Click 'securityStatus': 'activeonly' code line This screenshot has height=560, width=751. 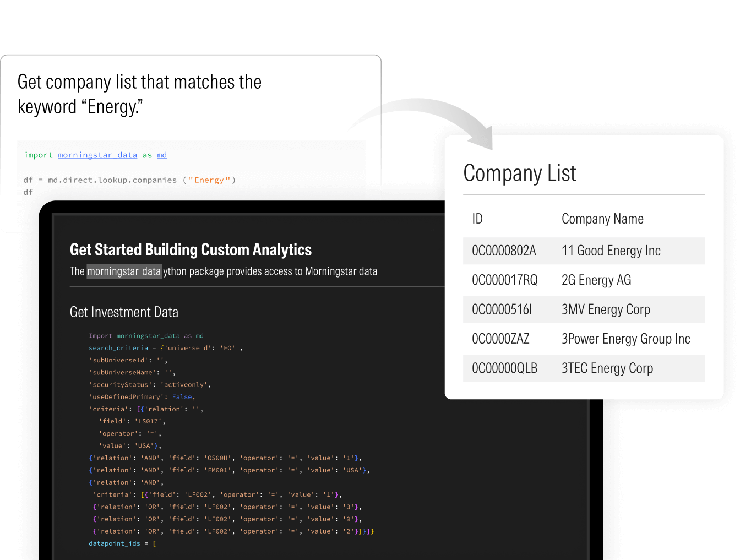click(x=150, y=385)
